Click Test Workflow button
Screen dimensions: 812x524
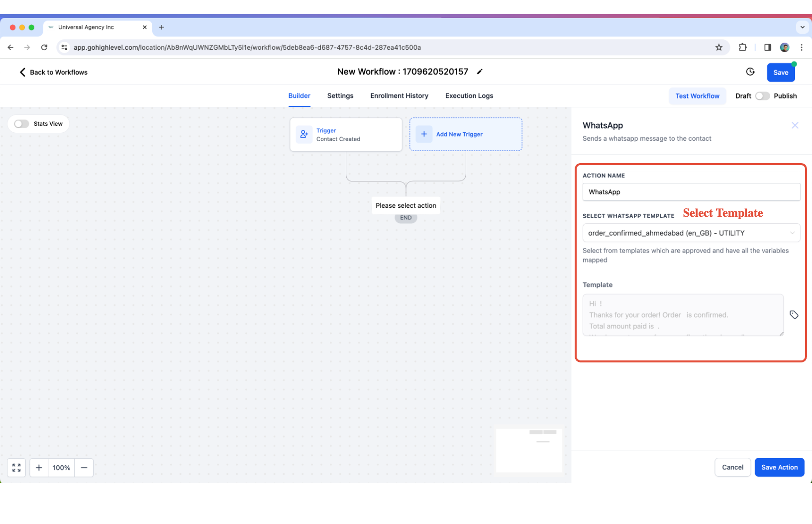(697, 96)
